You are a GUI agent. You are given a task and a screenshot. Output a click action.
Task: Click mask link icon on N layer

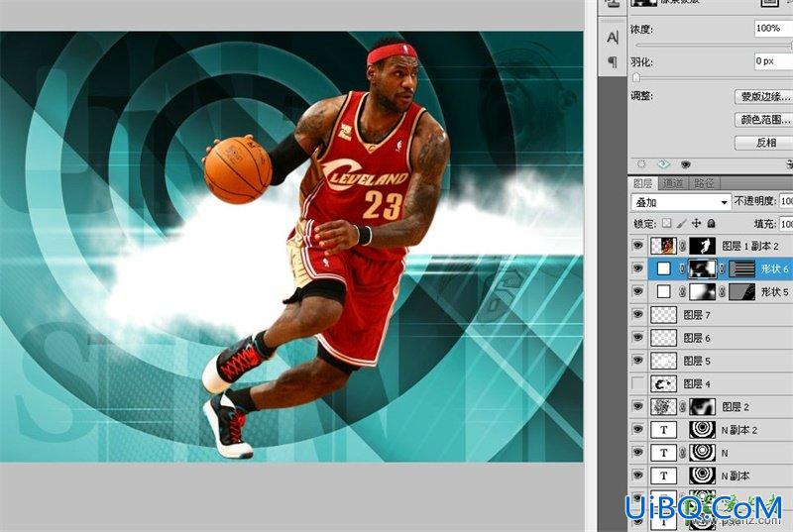point(683,453)
